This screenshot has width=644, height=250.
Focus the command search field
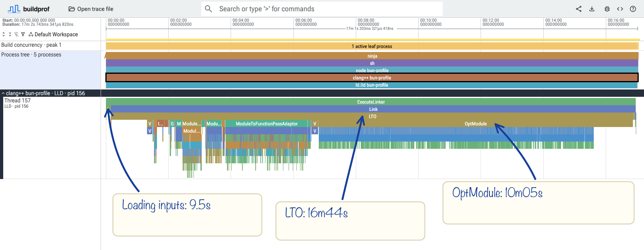tap(322, 9)
